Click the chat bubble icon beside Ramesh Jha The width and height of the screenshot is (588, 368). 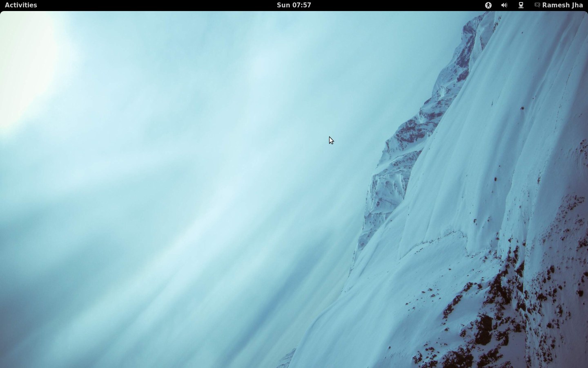537,5
